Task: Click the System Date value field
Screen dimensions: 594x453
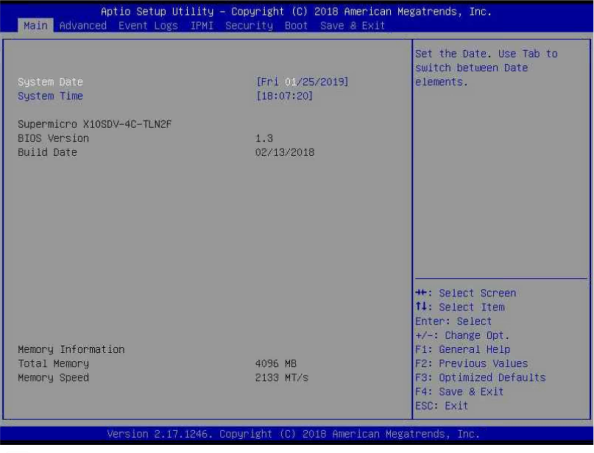Action: tap(302, 82)
